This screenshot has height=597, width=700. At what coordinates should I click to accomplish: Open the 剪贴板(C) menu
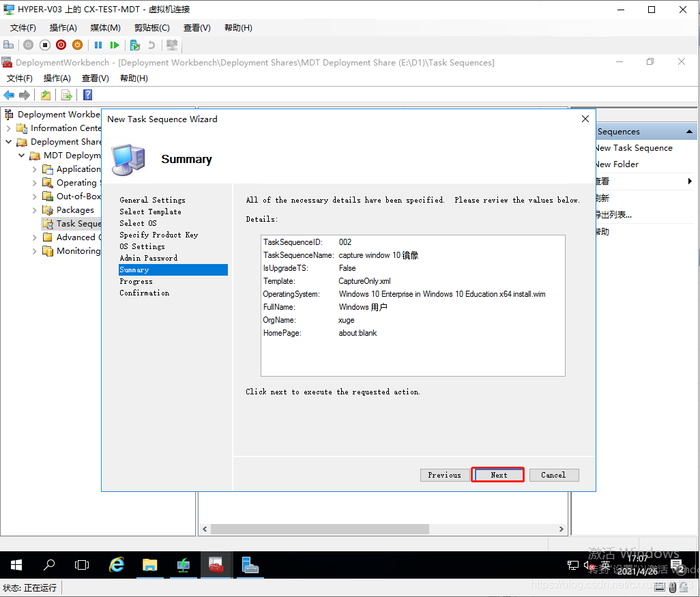tap(151, 28)
